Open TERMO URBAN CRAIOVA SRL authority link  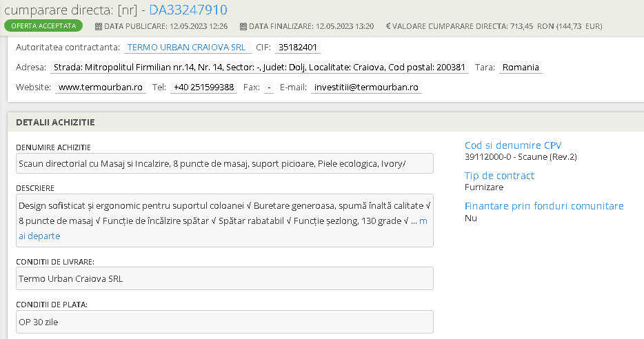click(187, 47)
